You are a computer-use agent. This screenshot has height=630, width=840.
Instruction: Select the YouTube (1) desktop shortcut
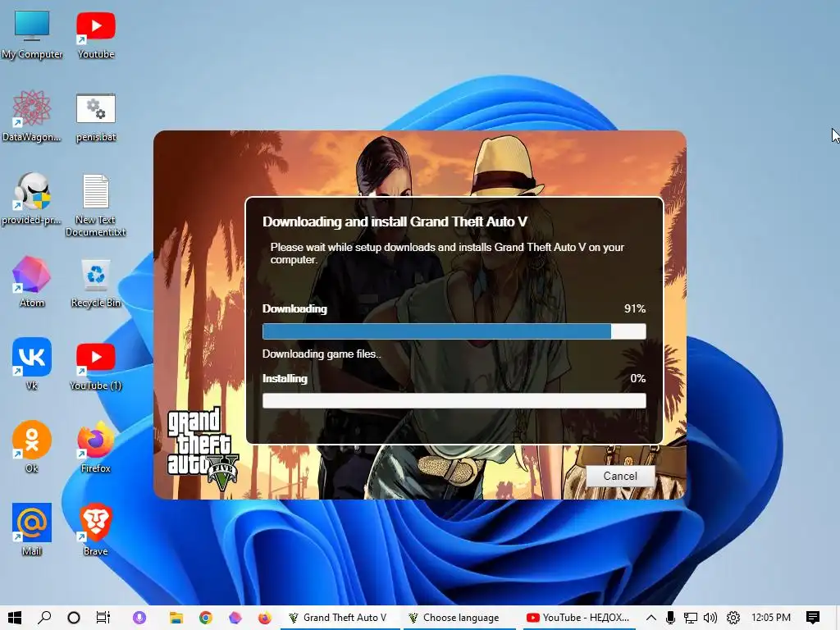(x=96, y=367)
